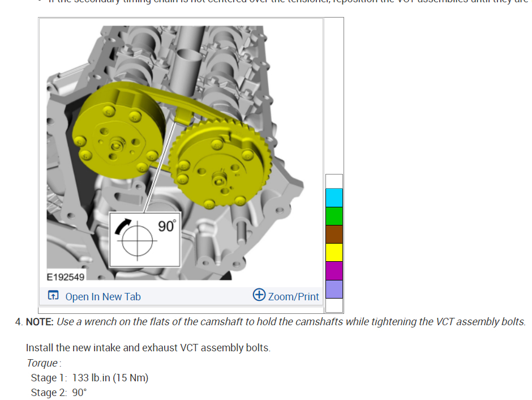The height and width of the screenshot is (400, 532).
Task: Click the engine VCT assembly illustration
Action: tap(175, 153)
